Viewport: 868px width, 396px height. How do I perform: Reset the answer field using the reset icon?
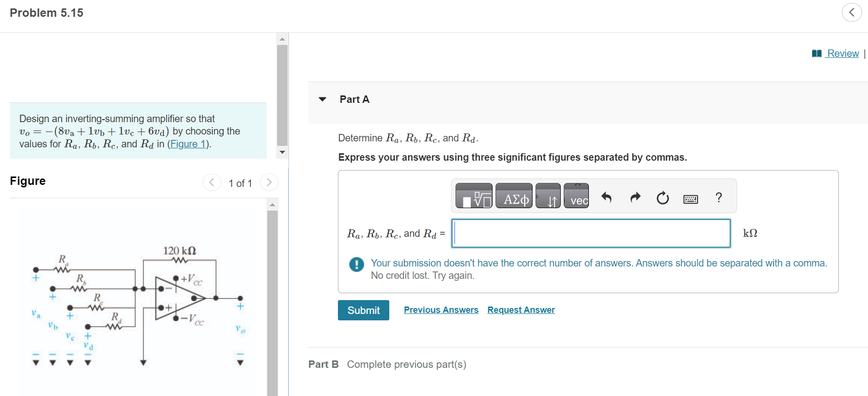662,198
